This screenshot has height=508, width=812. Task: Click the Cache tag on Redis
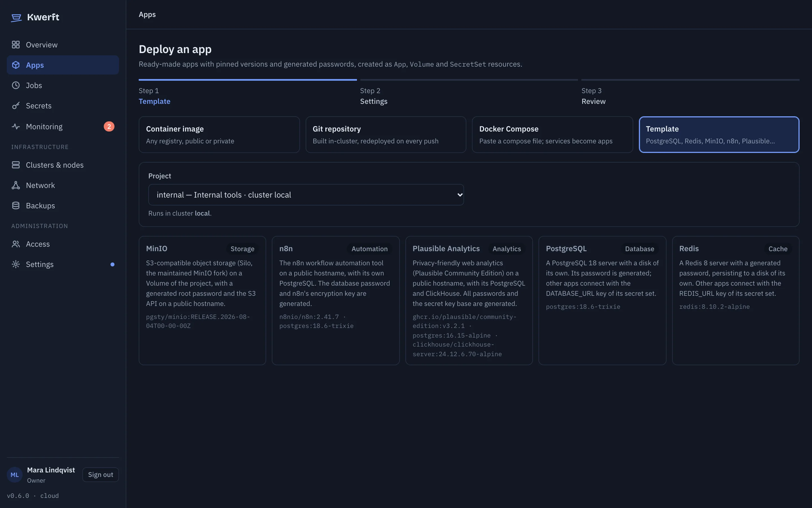(x=778, y=249)
